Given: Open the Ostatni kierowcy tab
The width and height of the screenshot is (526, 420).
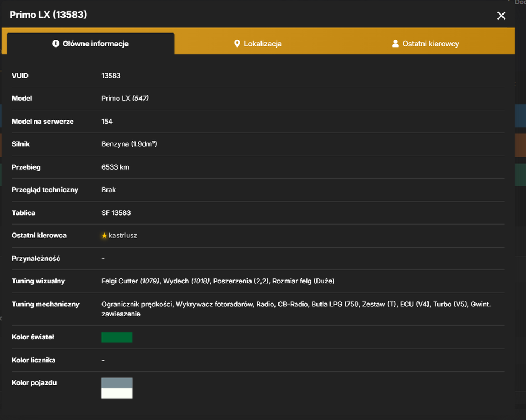Looking at the screenshot, I should [425, 44].
